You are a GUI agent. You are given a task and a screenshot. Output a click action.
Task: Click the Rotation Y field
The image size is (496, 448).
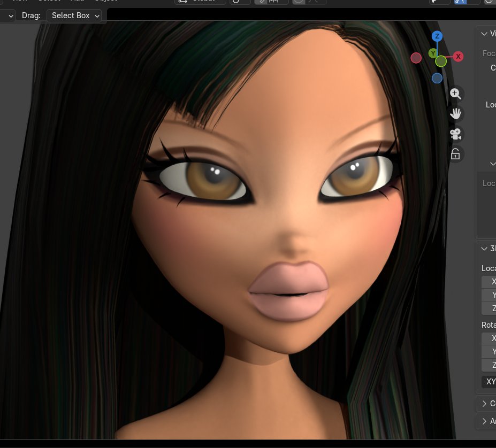(489, 352)
